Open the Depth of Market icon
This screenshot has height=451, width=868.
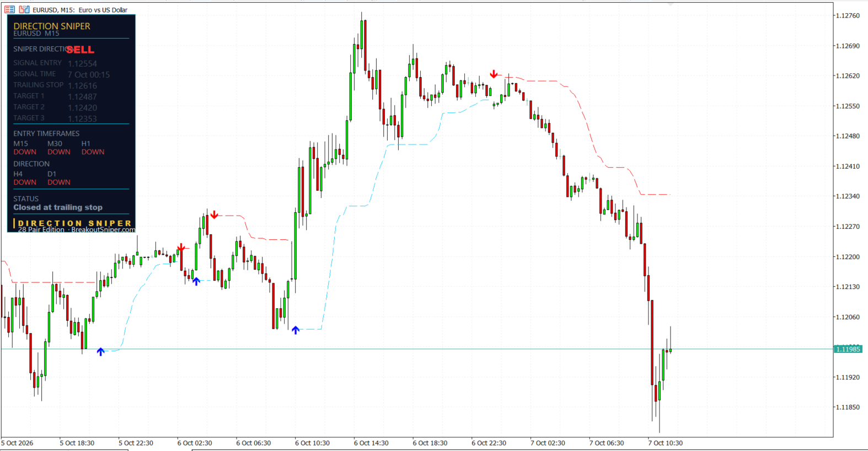tap(9, 9)
